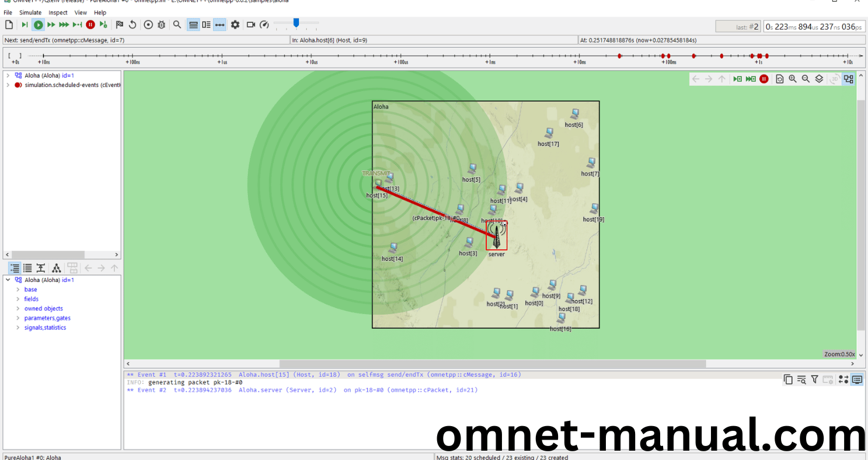
Task: Click the Fast run double-arrow button
Action: pos(51,25)
